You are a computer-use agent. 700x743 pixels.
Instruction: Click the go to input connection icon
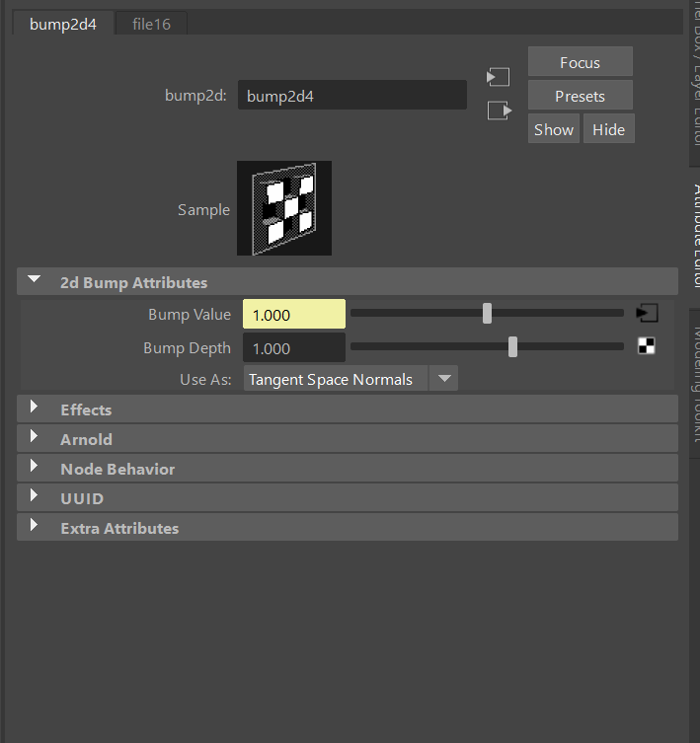coord(499,77)
